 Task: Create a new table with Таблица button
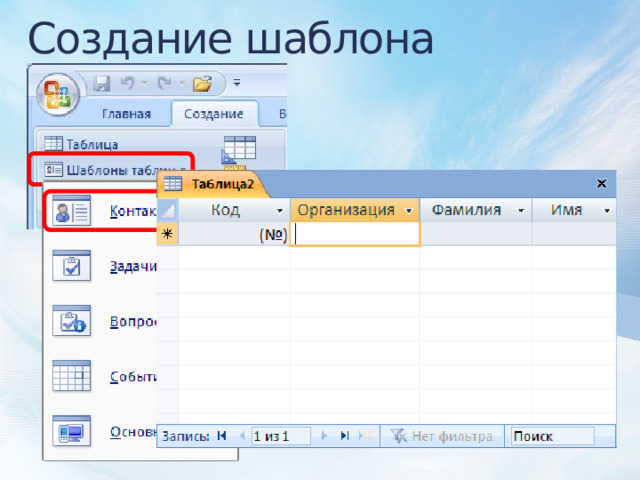(81, 144)
